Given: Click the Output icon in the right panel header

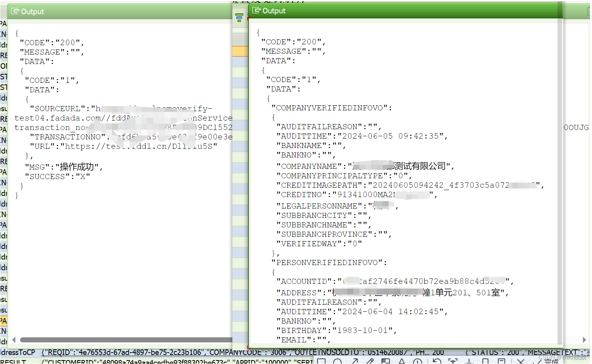Looking at the screenshot, I should pyautogui.click(x=256, y=11).
